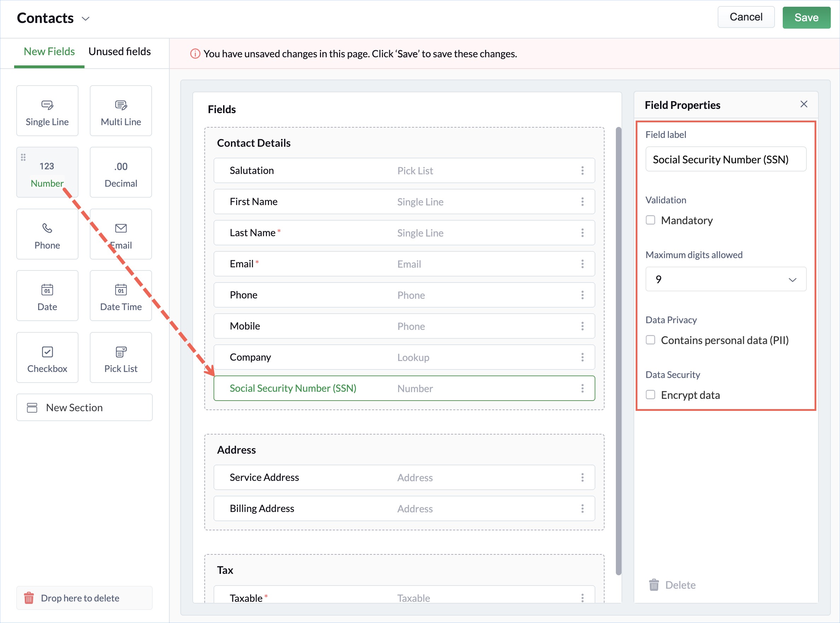Viewport: 840px width, 623px height.
Task: Enable the Encrypt data checkbox
Action: (x=651, y=395)
